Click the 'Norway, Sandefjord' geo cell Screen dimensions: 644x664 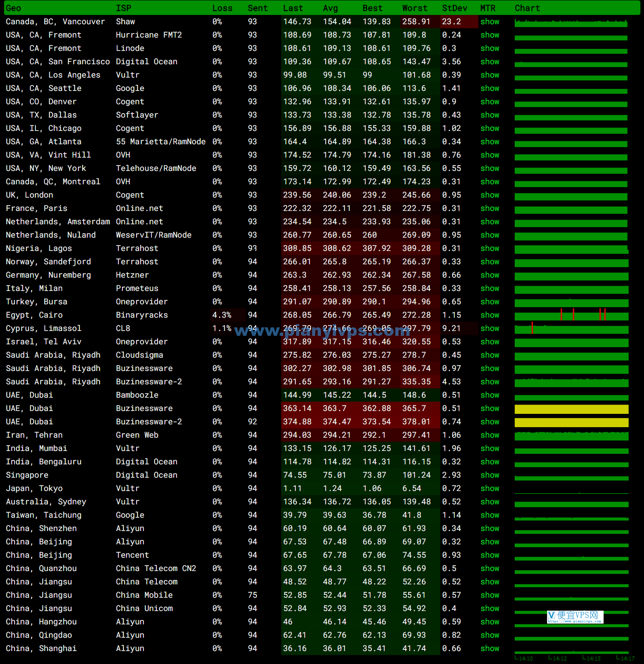pos(48,262)
